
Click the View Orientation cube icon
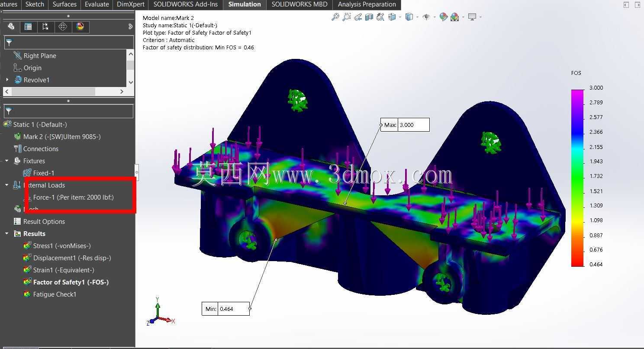click(392, 17)
